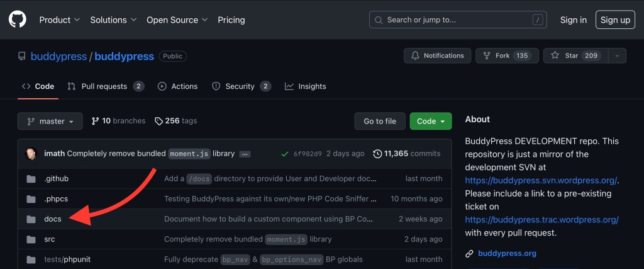This screenshot has height=269, width=644.
Task: Expand the green Code dropdown button
Action: click(x=430, y=122)
